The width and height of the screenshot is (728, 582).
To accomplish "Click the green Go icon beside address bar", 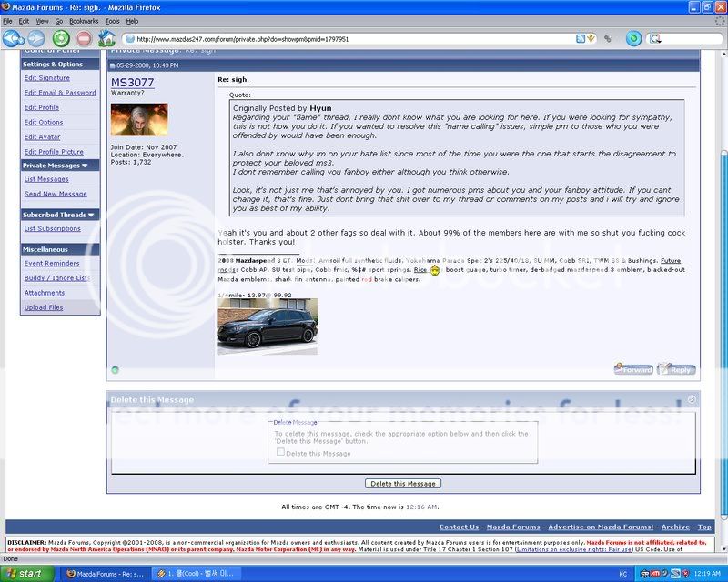I will tap(633, 38).
